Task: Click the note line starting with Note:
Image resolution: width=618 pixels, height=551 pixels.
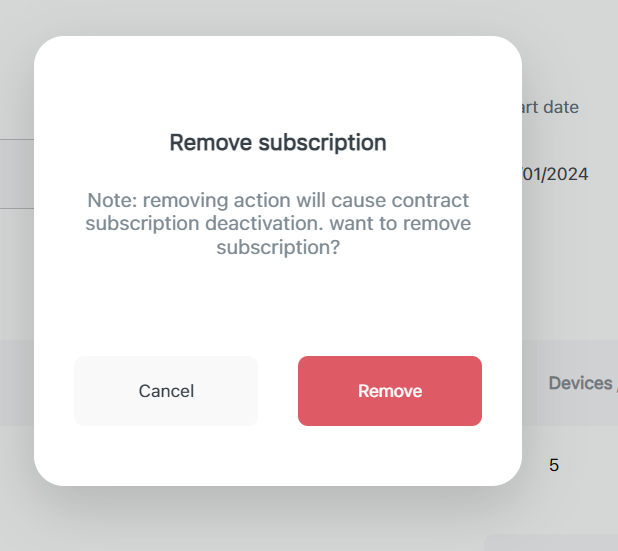Action: [x=278, y=200]
